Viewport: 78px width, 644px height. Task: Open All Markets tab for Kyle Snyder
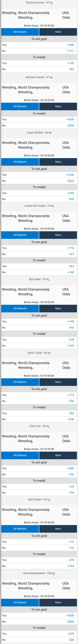click(x=20, y=529)
